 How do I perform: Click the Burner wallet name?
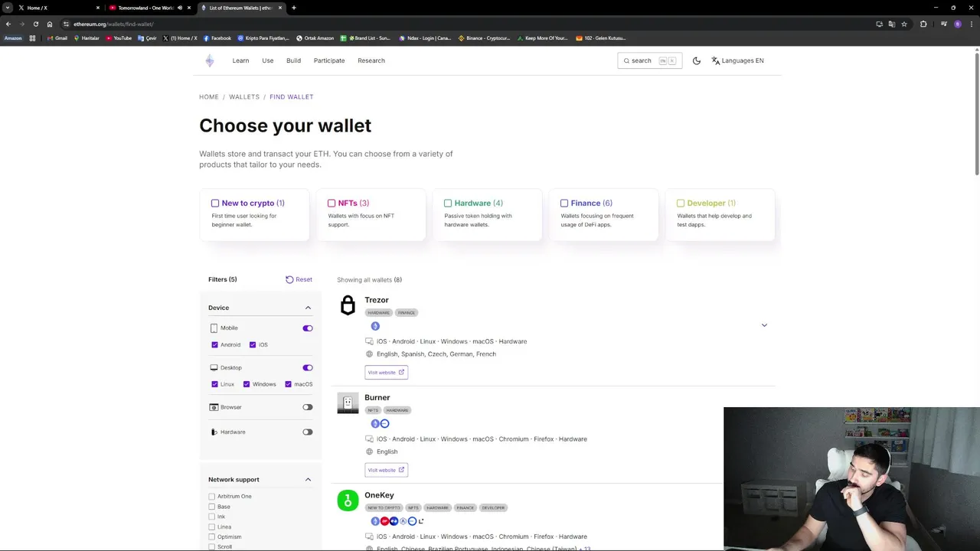click(x=377, y=398)
